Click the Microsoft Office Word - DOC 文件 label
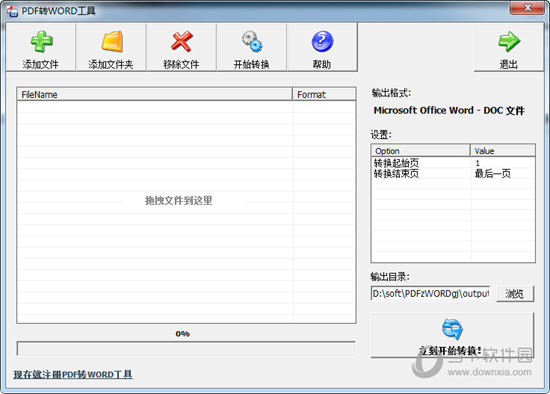550x394 pixels. (449, 111)
